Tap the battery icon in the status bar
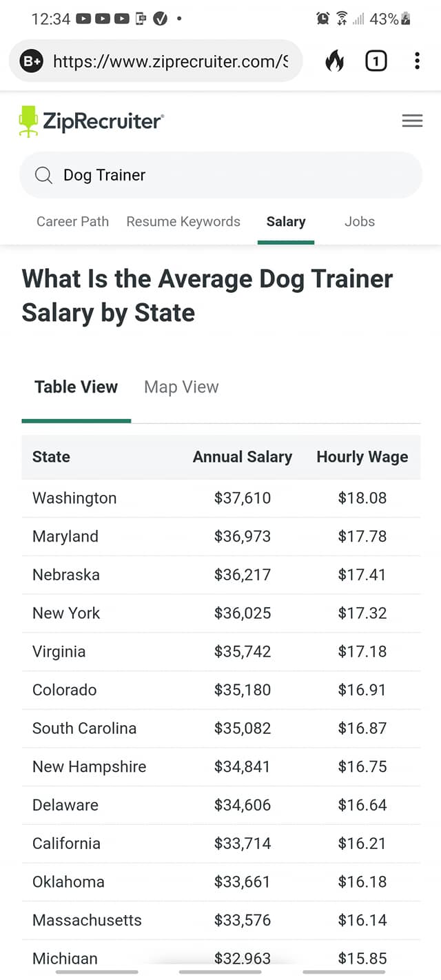The width and height of the screenshot is (441, 980). pyautogui.click(x=406, y=19)
